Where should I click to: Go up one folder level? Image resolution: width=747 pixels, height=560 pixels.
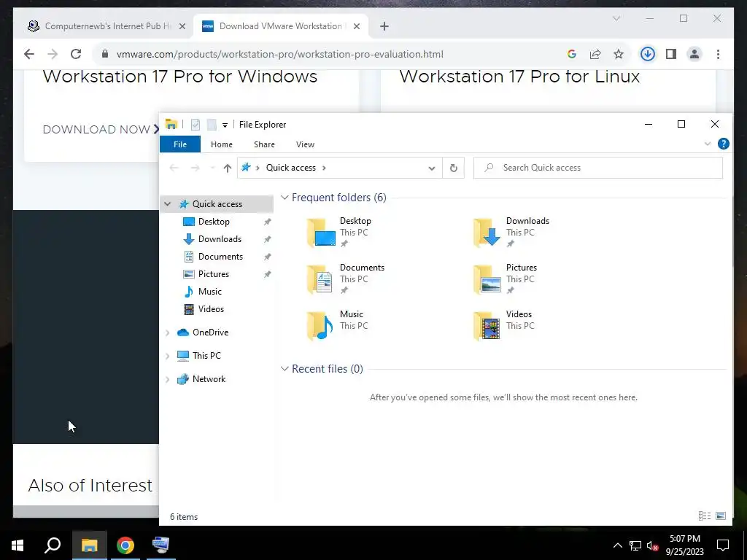tap(228, 168)
